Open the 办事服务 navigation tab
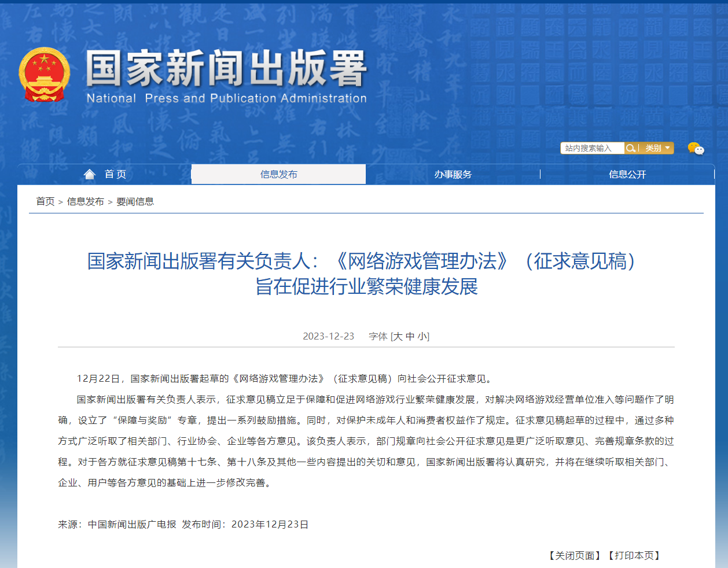Screen dimensions: 728x568 453,174
